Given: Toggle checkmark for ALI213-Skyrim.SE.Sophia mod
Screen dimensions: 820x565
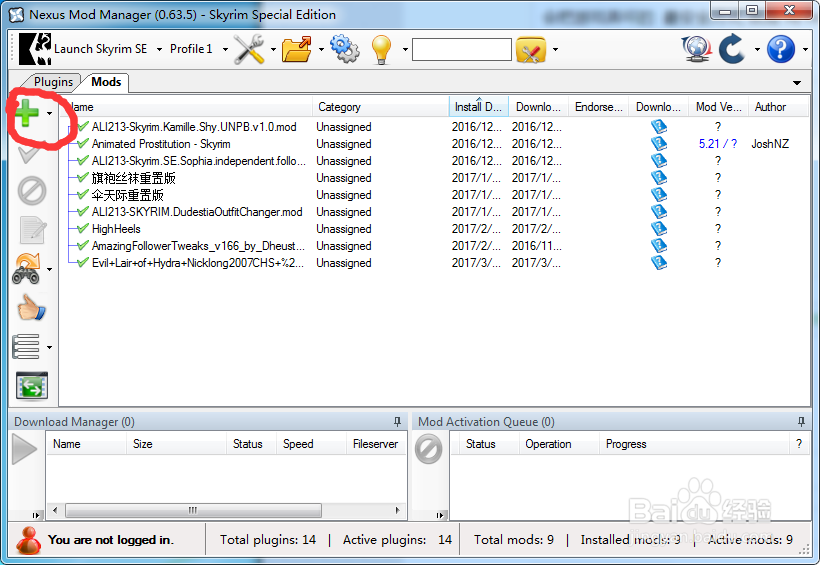Looking at the screenshot, I should [x=83, y=161].
